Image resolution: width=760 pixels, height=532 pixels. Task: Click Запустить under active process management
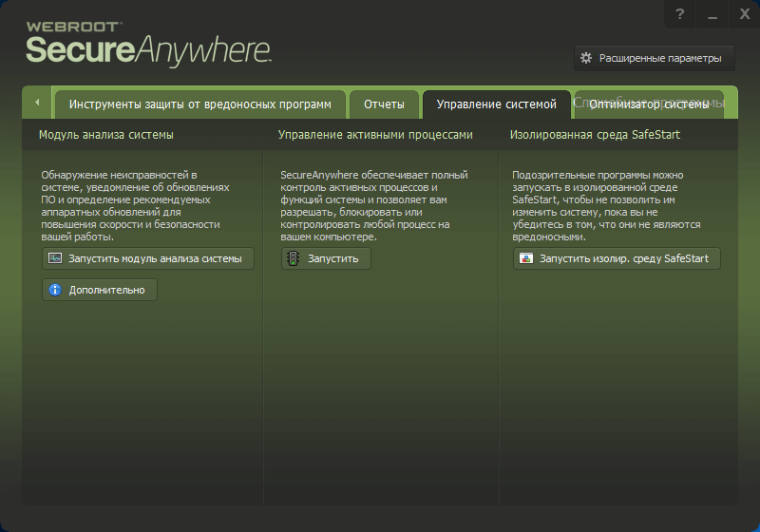pyautogui.click(x=326, y=258)
